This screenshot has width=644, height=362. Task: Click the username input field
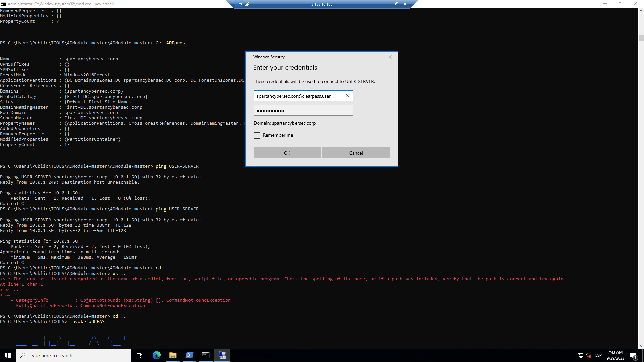point(299,96)
